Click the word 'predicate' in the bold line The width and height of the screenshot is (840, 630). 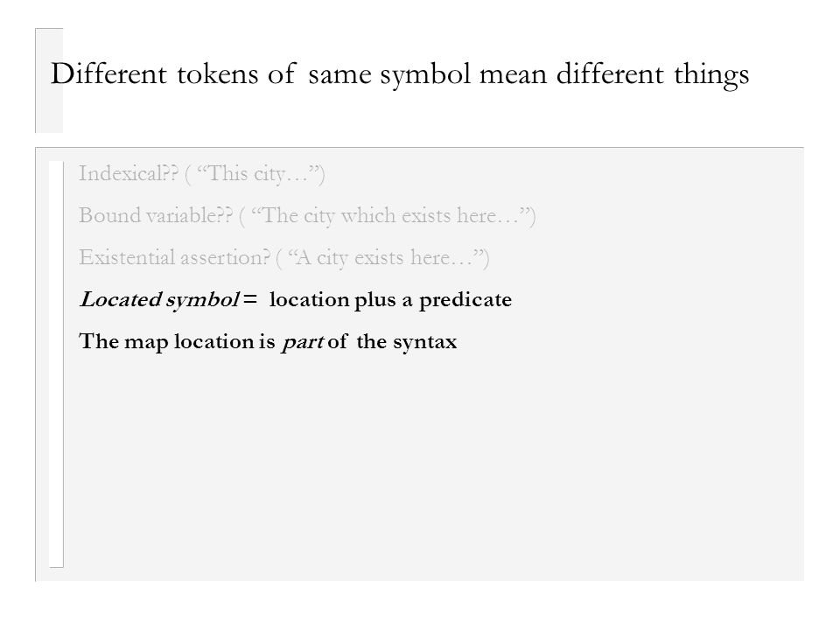[x=465, y=300]
